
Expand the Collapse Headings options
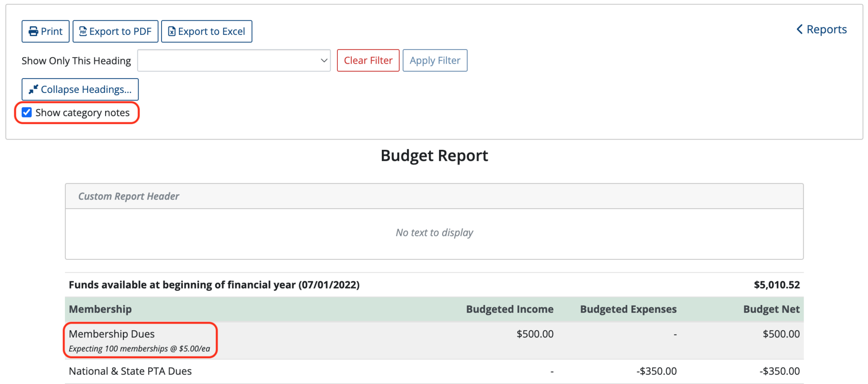click(x=80, y=89)
